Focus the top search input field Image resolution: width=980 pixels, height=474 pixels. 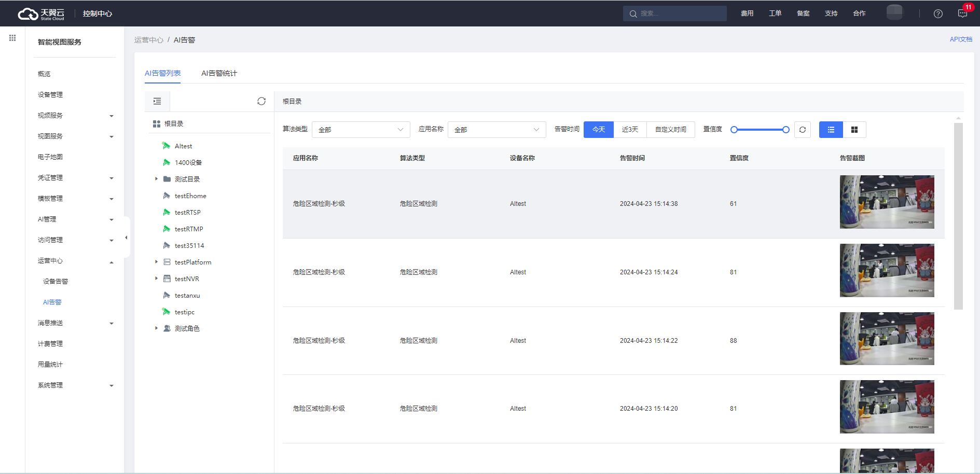click(675, 13)
